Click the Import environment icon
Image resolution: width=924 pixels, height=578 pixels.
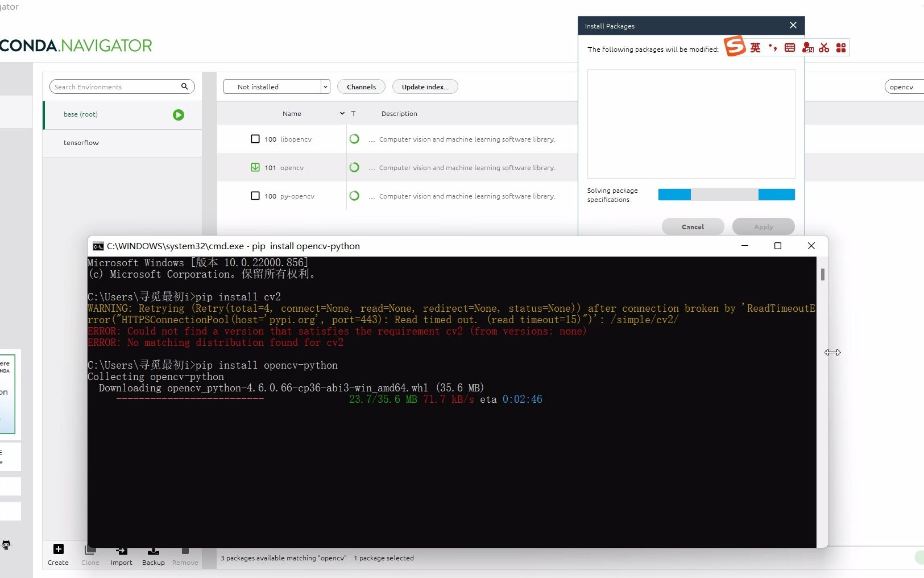pyautogui.click(x=121, y=551)
